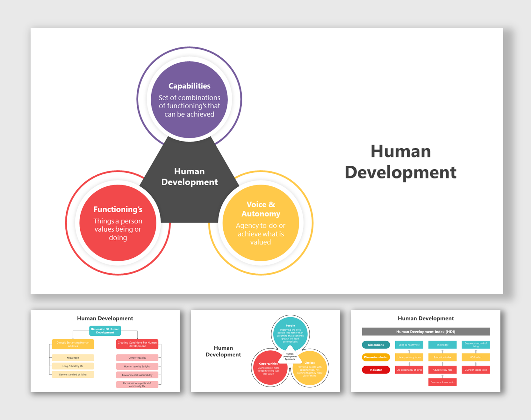531x420 pixels.
Task: Click 'Agency to do or achieve' text
Action: pos(261,234)
